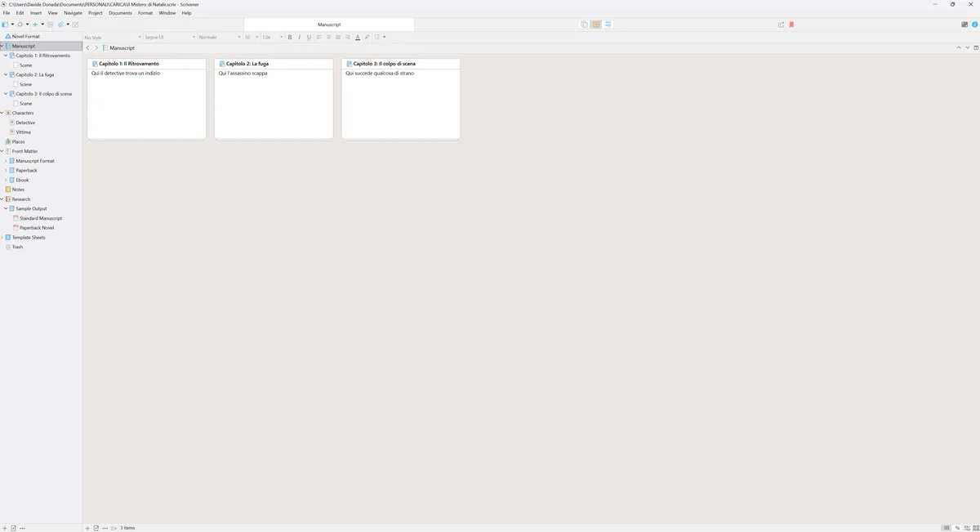Image resolution: width=980 pixels, height=532 pixels.
Task: Click the add folder icon in binder footer
Action: click(x=13, y=528)
